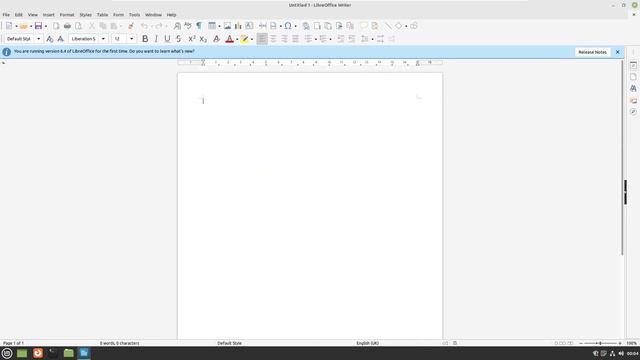Close the version info bar
Screen dimensions: 640x360
click(x=618, y=52)
